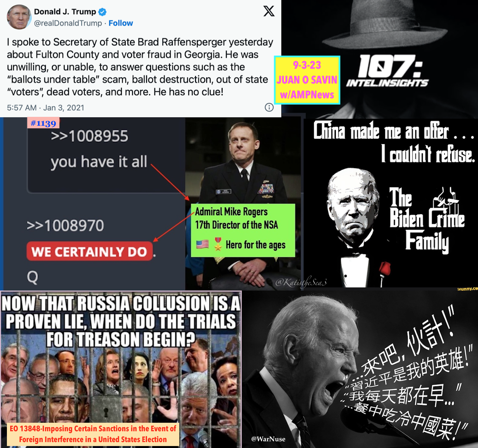
Task: Click the >>1008955 reply reference
Action: point(90,136)
